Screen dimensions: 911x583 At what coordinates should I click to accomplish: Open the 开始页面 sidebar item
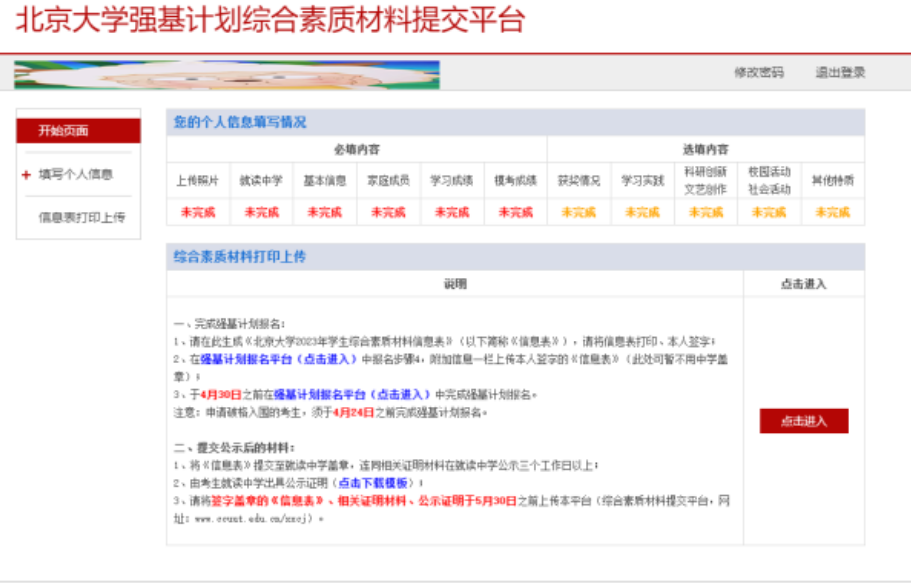[78, 131]
